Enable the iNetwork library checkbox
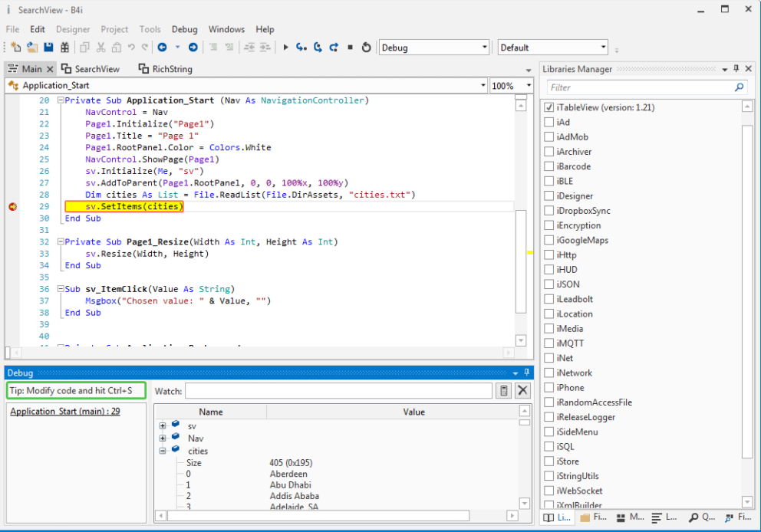This screenshot has width=761, height=532. [549, 373]
